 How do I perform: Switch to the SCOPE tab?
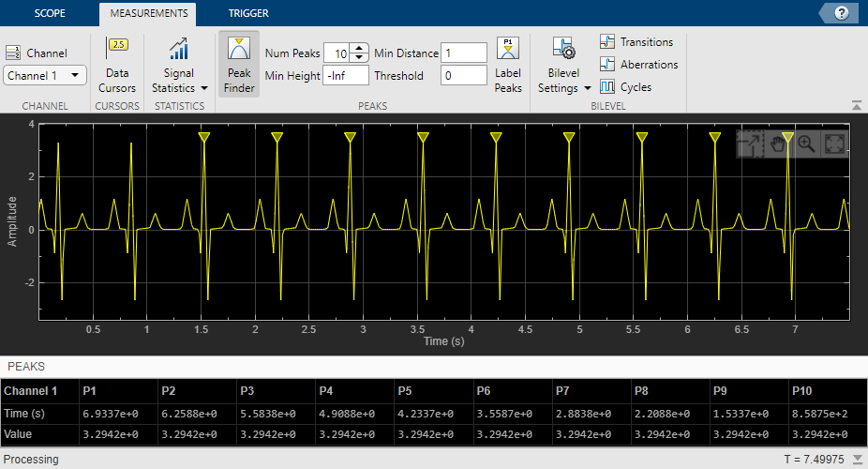tap(50, 13)
